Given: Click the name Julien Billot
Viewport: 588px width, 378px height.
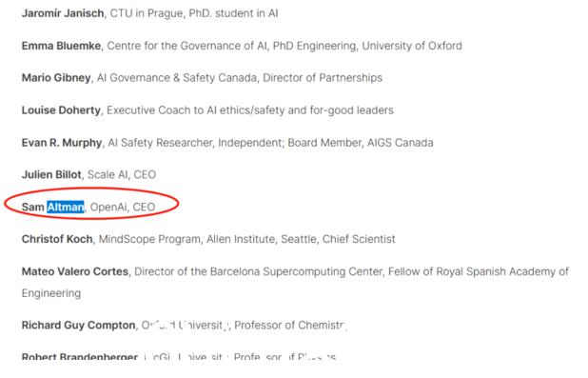Looking at the screenshot, I should (51, 175).
